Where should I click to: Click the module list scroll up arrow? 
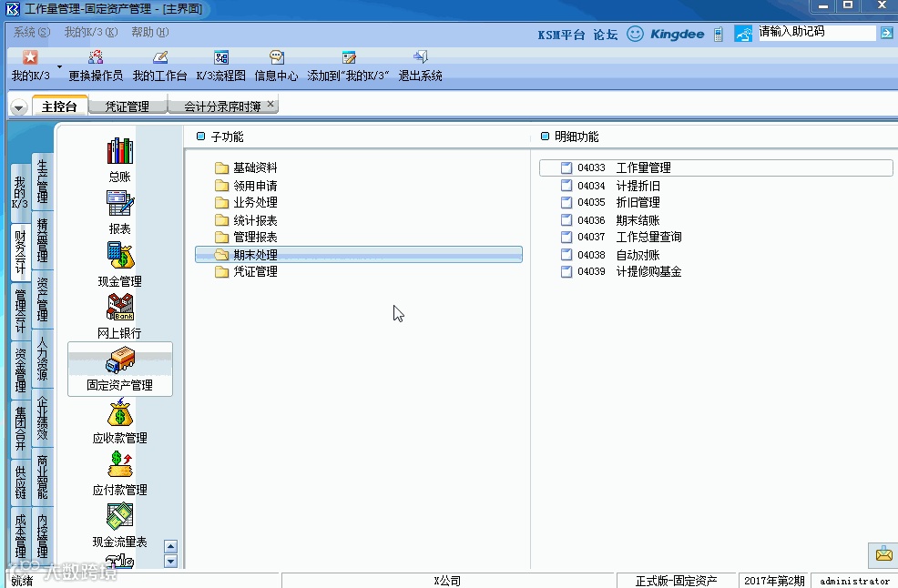point(170,546)
